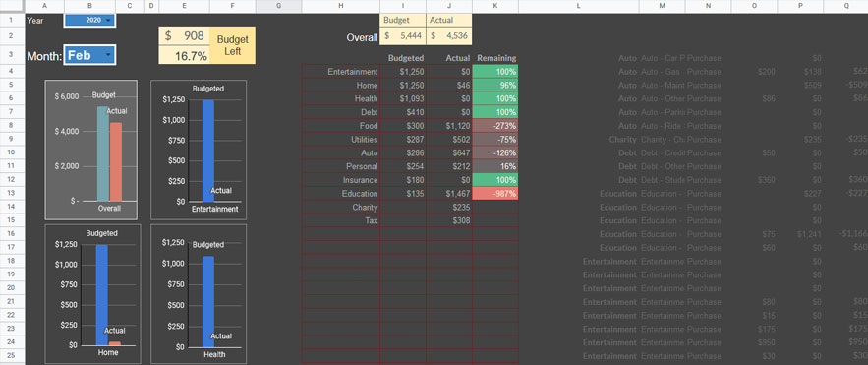The width and height of the screenshot is (868, 365).
Task: Select the Overall Actual $4,536 cell
Action: tap(449, 36)
